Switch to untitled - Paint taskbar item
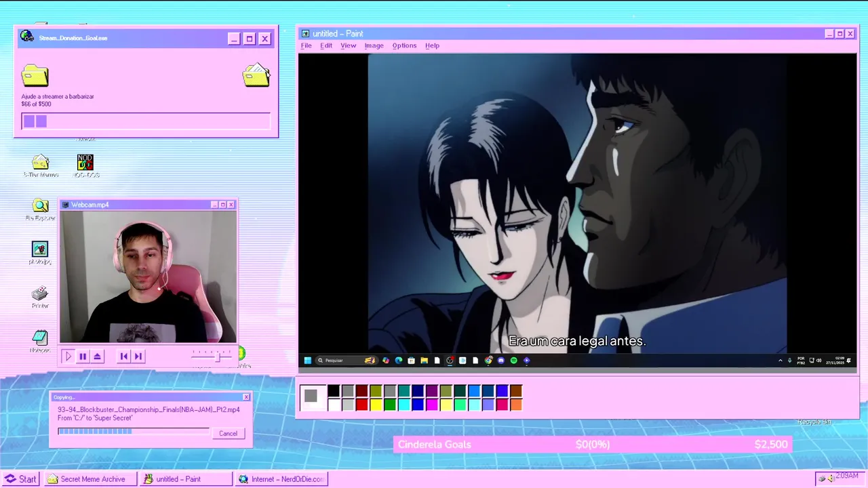The width and height of the screenshot is (868, 488). tap(186, 479)
